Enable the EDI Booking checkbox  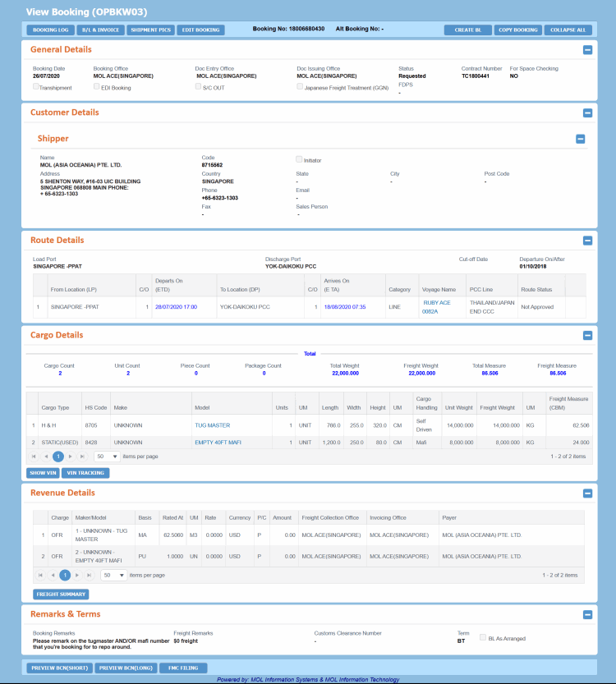pyautogui.click(x=97, y=86)
